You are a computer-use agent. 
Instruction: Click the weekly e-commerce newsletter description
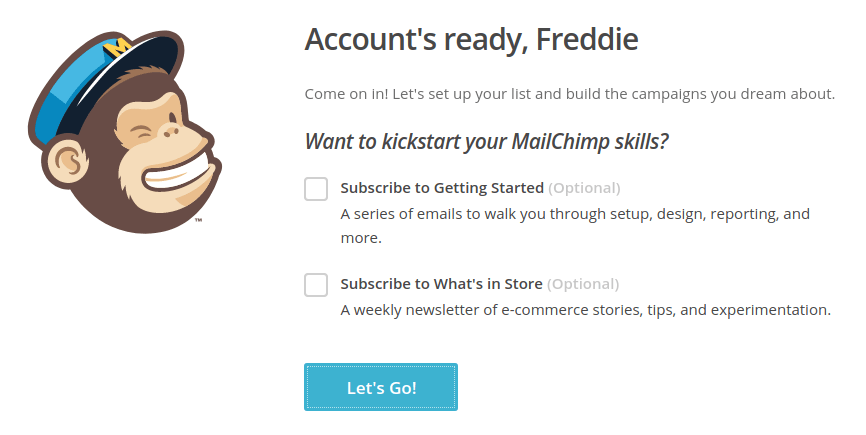(x=585, y=310)
